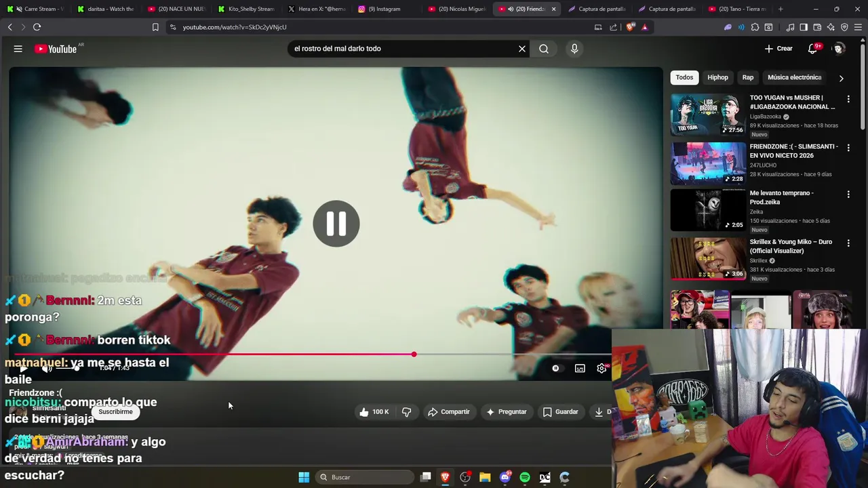
Task: Switch to the (20) Tano - Tierra tab
Action: coord(737,9)
